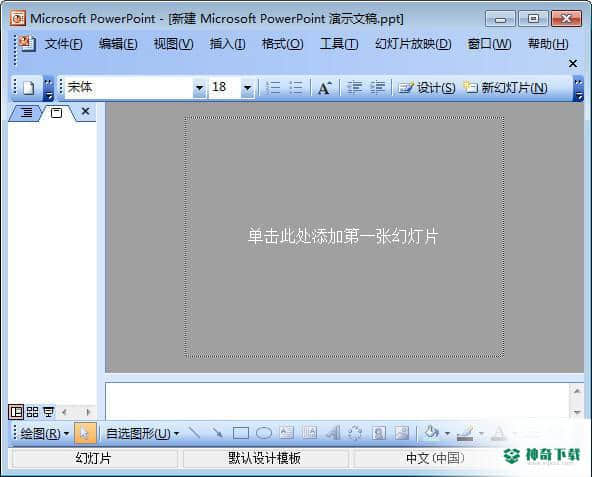The height and width of the screenshot is (477, 592).
Task: Click 中文(中国) language in status bar
Action: pyautogui.click(x=435, y=458)
